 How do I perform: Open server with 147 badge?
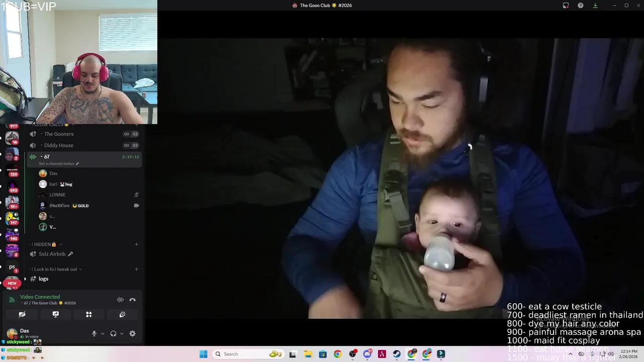point(12,218)
